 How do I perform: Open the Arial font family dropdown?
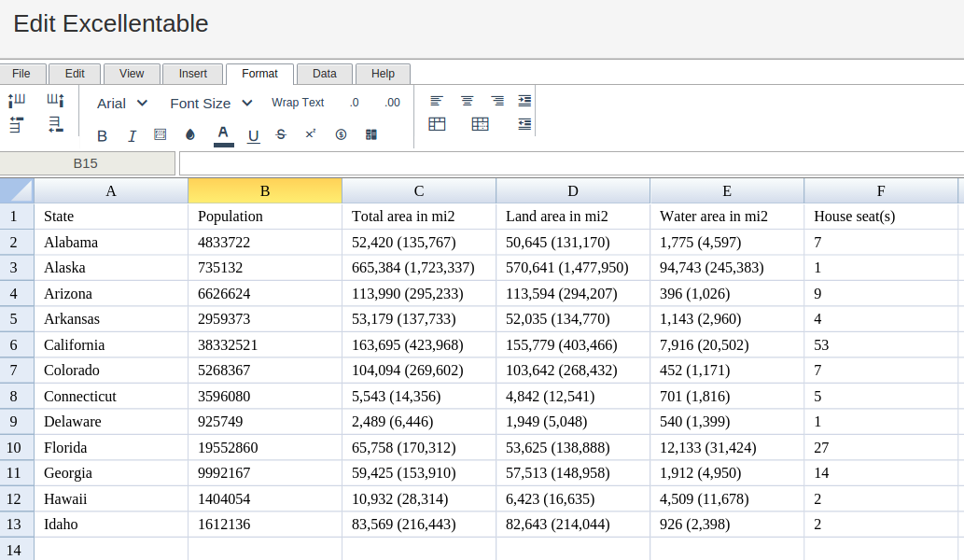point(122,103)
